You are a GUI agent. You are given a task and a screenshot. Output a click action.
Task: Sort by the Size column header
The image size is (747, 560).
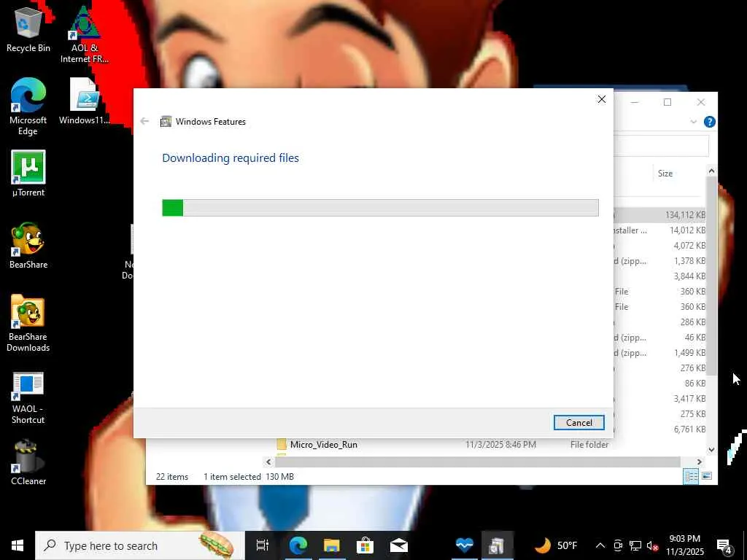(x=665, y=174)
